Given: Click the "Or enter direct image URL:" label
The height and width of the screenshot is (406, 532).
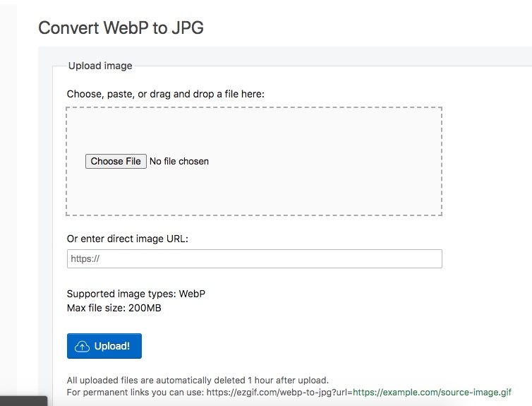Looking at the screenshot, I should (x=127, y=239).
